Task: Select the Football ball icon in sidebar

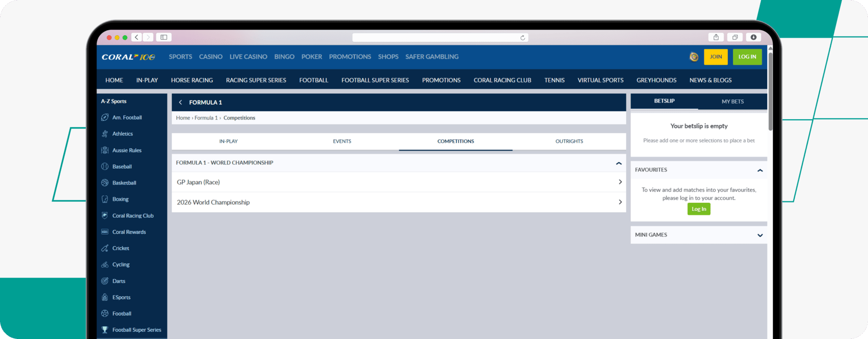Action: (x=105, y=313)
